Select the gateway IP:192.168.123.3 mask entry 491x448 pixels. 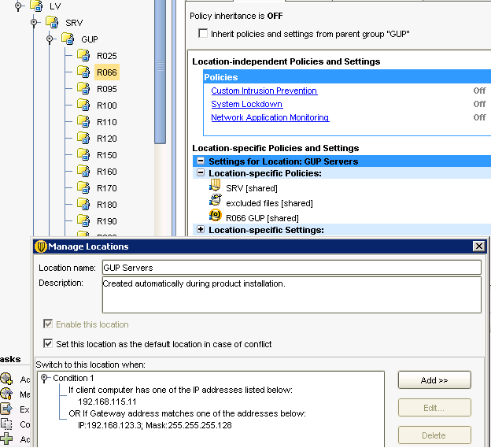pos(155,425)
